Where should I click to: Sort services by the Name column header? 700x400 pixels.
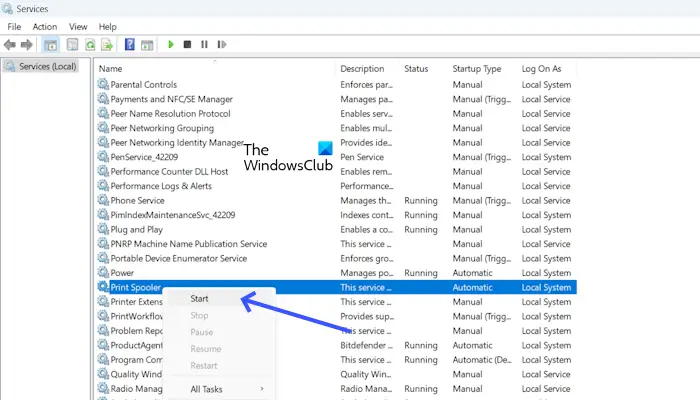pyautogui.click(x=111, y=68)
